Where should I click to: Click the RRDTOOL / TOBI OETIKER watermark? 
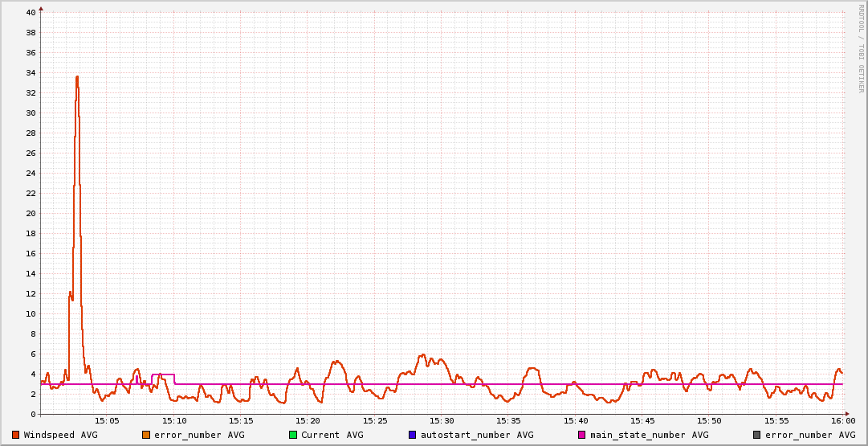pos(861,48)
